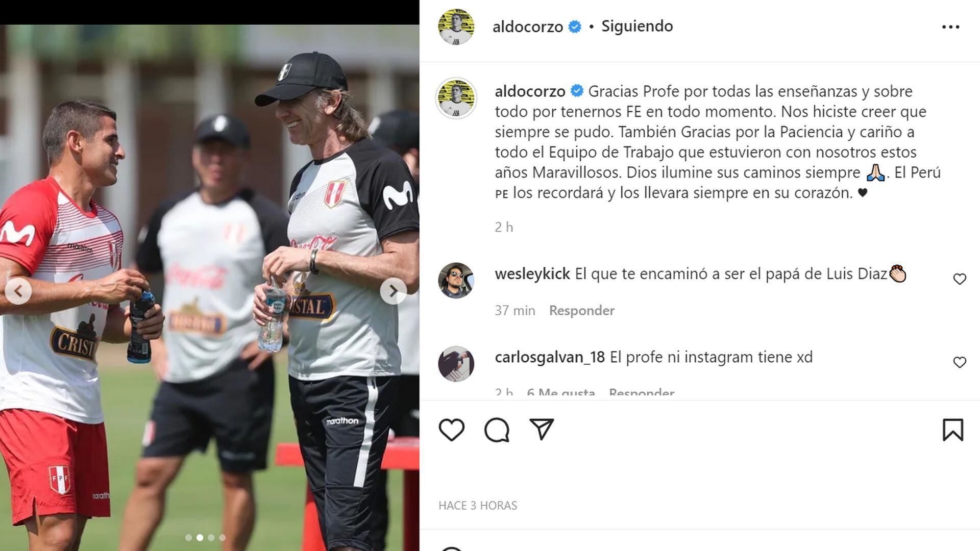Screen dimensions: 980x551
Task: Click the Siguiendo following button
Action: 637,26
